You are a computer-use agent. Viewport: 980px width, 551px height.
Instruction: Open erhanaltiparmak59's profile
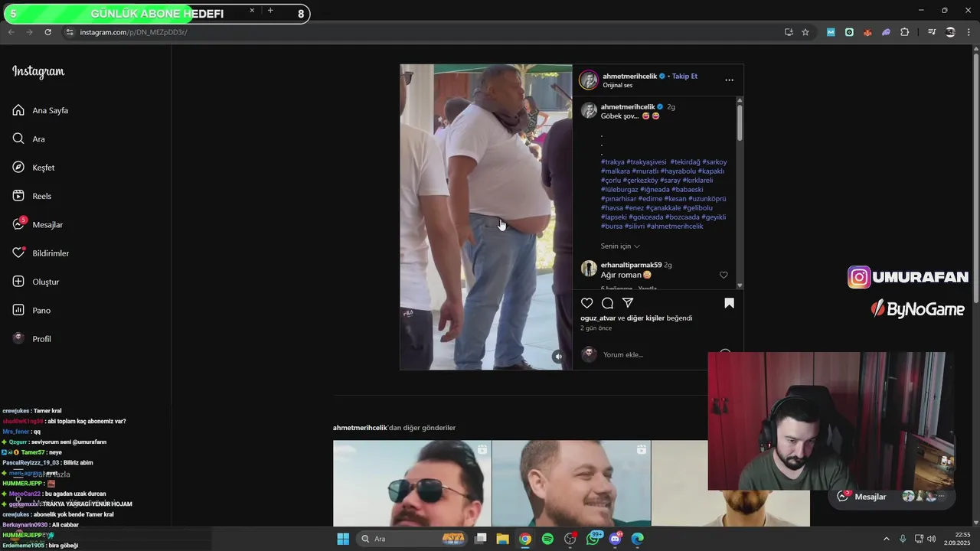tap(631, 265)
